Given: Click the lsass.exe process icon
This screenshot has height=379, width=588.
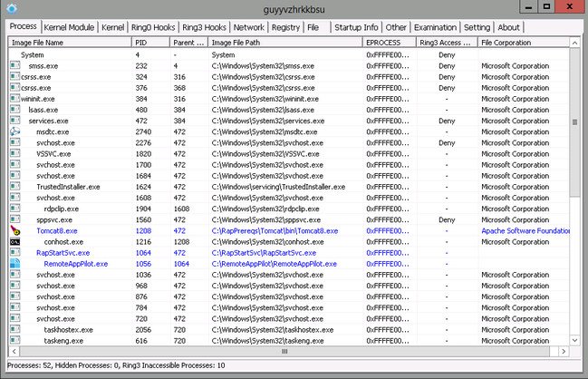Looking at the screenshot, I should 14,110.
